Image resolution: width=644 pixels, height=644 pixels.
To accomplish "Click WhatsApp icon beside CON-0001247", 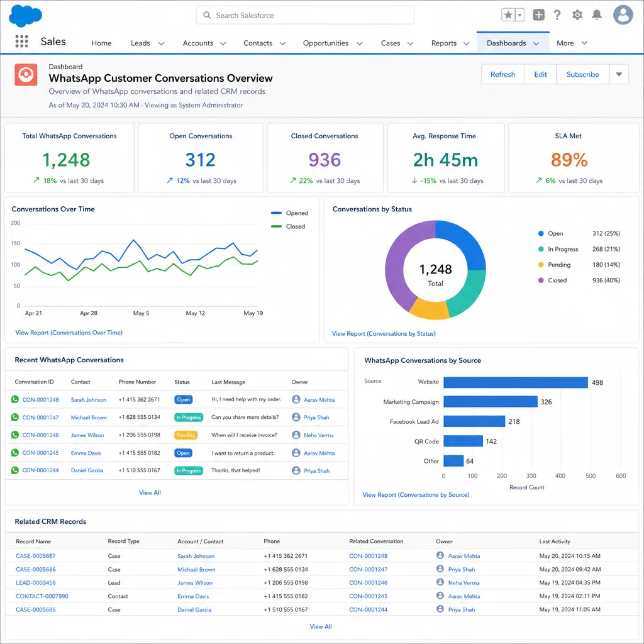I will coord(15,417).
